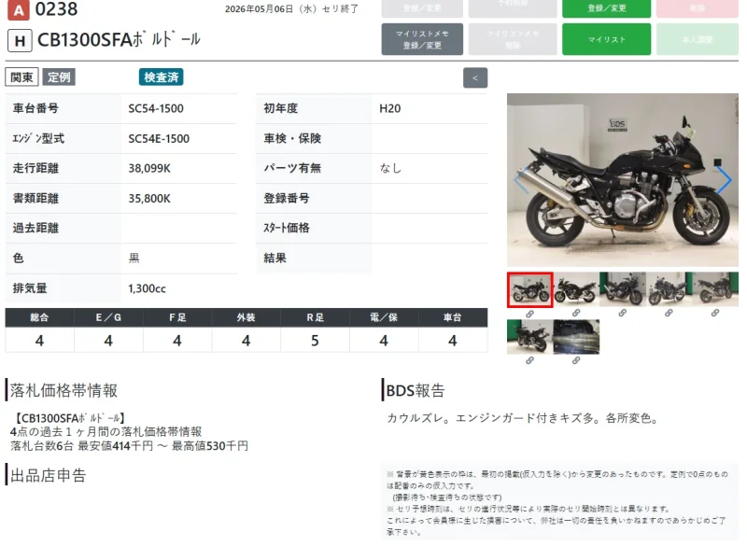Select the R足 score value "5"

pyautogui.click(x=315, y=341)
